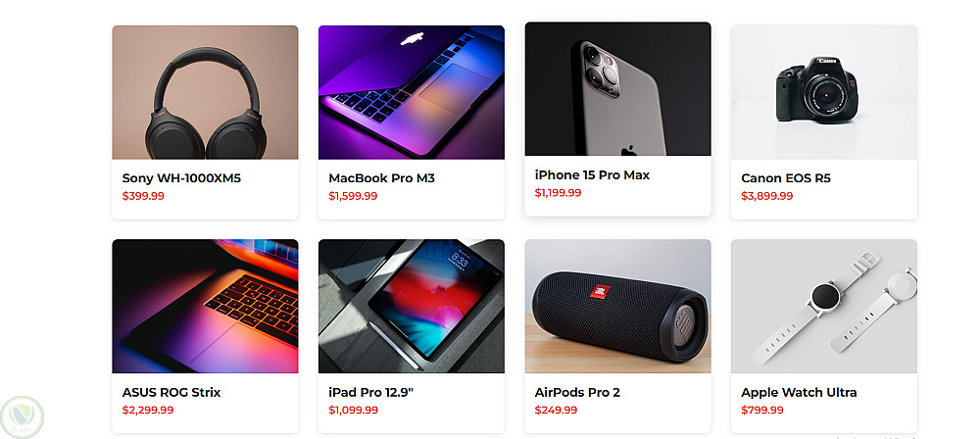Select the iPad Pro 12.9" tablet photo
980x439 pixels.
412,307
